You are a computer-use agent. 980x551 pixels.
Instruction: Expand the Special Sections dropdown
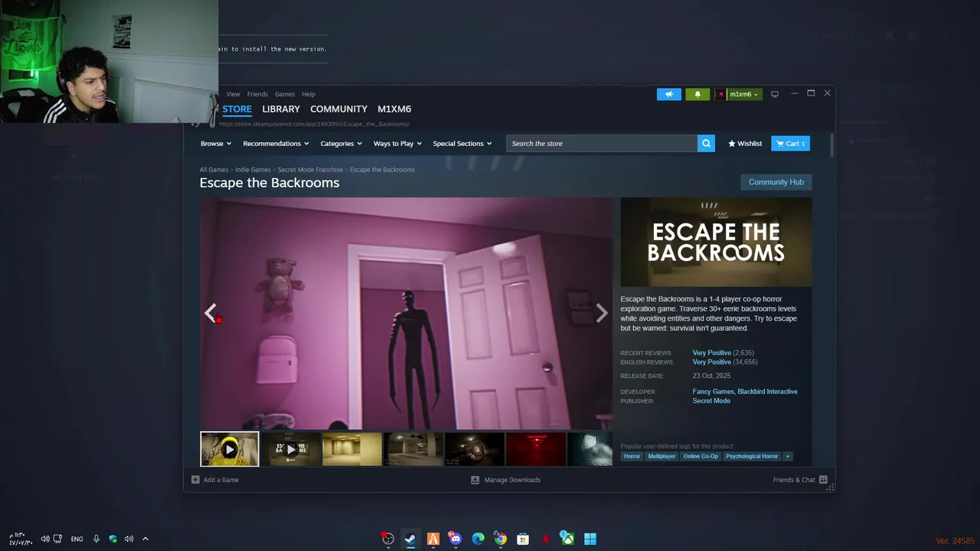pos(462,144)
